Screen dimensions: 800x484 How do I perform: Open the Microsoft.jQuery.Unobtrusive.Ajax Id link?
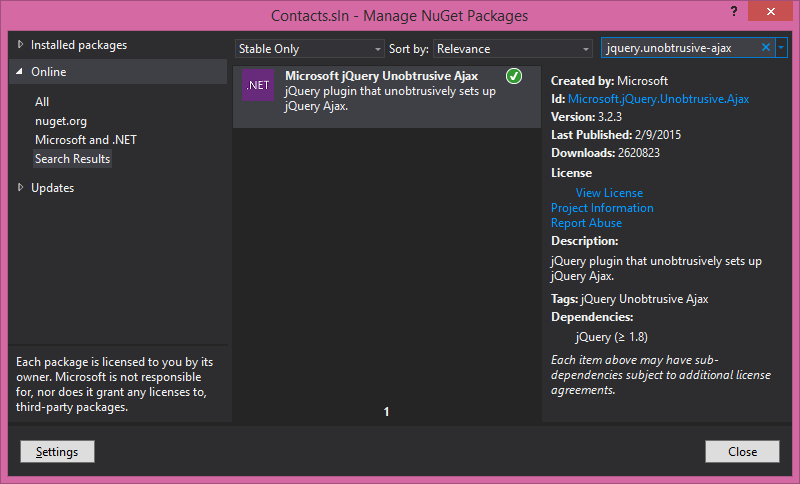pos(658,99)
